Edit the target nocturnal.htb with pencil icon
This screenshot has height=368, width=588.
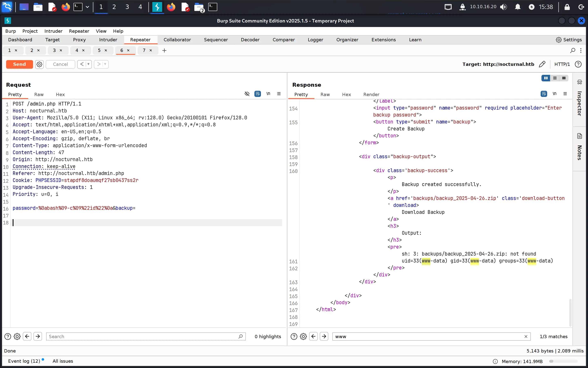pos(542,64)
